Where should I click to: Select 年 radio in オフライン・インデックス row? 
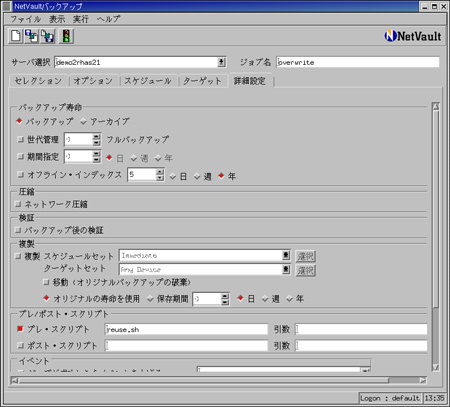coord(221,176)
